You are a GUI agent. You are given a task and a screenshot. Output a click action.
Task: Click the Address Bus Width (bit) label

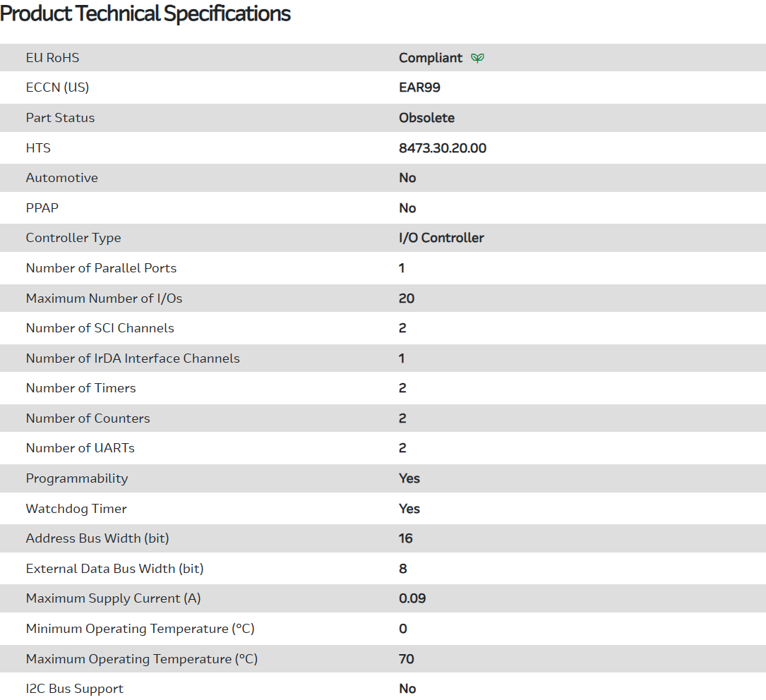tap(97, 538)
